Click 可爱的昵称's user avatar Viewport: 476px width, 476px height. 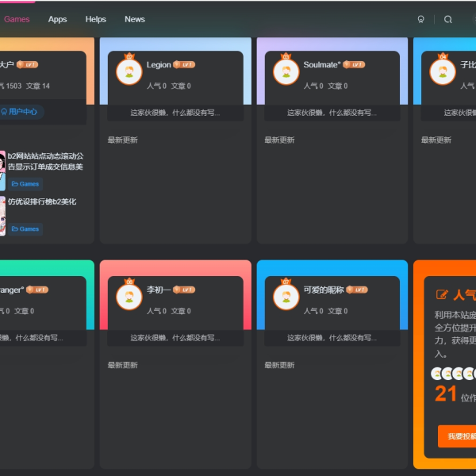coord(286,296)
